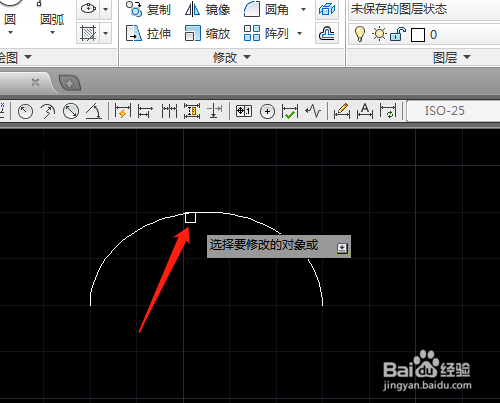Open the Ellipse tool dropdown arrow
The width and height of the screenshot is (500, 403).
coord(106,9)
